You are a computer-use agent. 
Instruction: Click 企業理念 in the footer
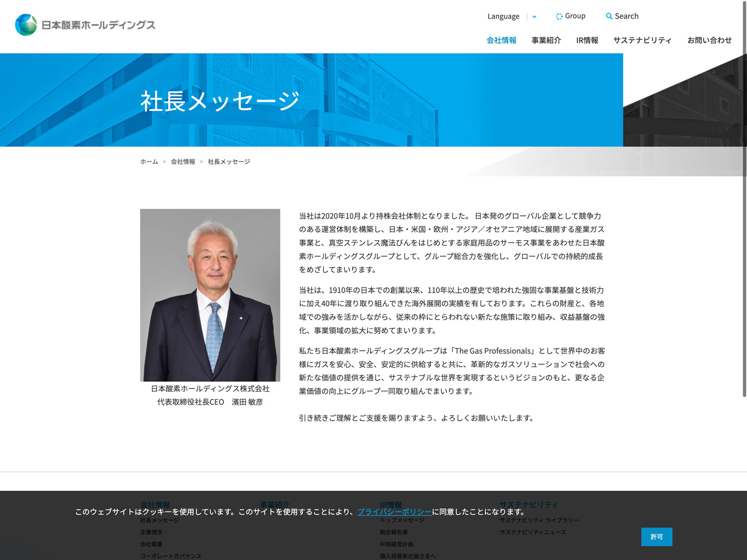tap(151, 532)
